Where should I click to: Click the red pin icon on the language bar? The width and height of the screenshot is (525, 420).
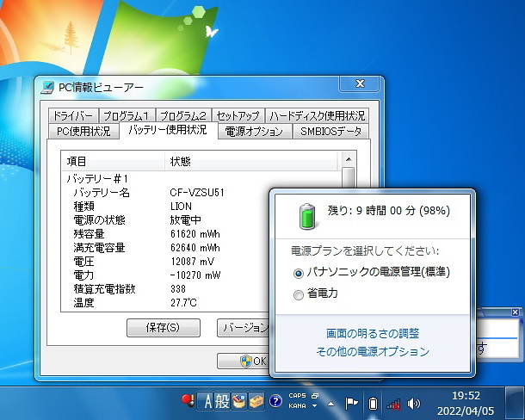pyautogui.click(x=188, y=400)
